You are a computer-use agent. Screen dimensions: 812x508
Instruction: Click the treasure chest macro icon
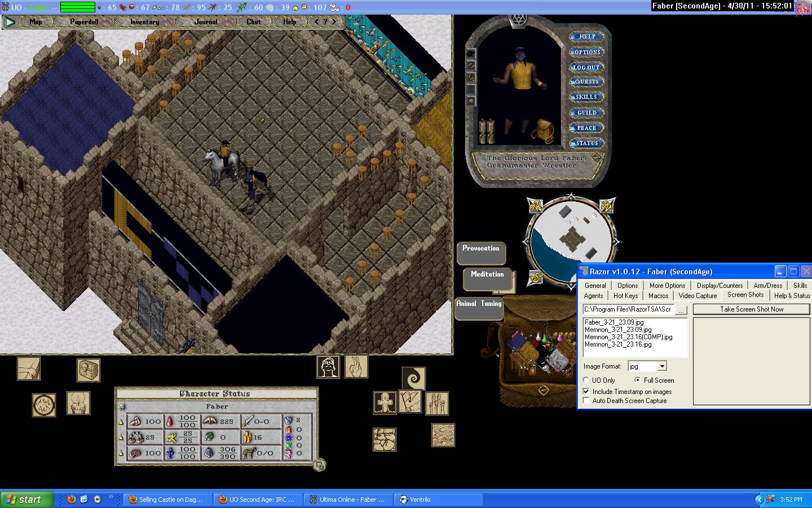[89, 370]
